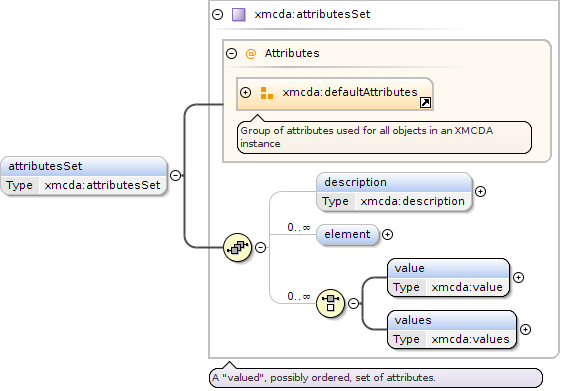561x391 pixels.
Task: Click the orange @ Attributes icon
Action: pyautogui.click(x=250, y=54)
